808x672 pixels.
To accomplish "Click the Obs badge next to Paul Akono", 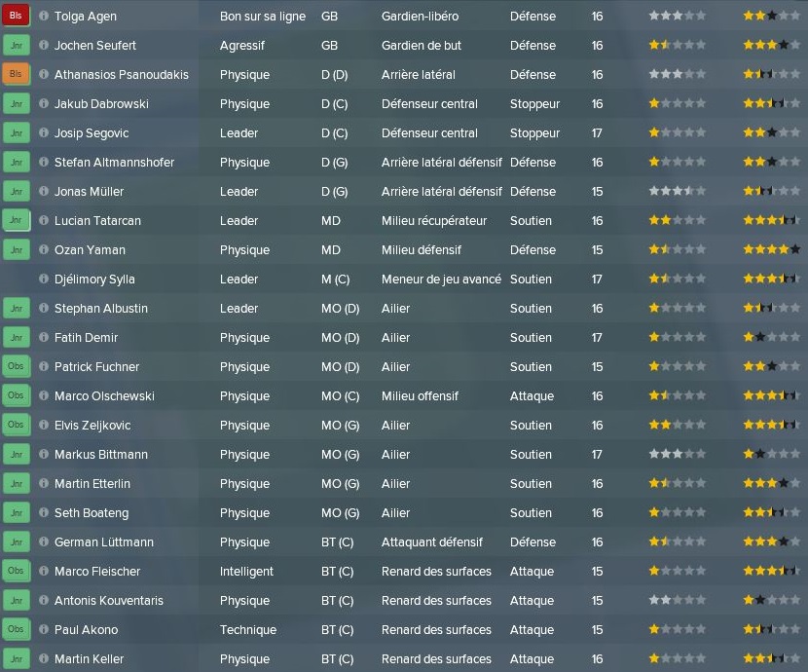I will (16, 629).
